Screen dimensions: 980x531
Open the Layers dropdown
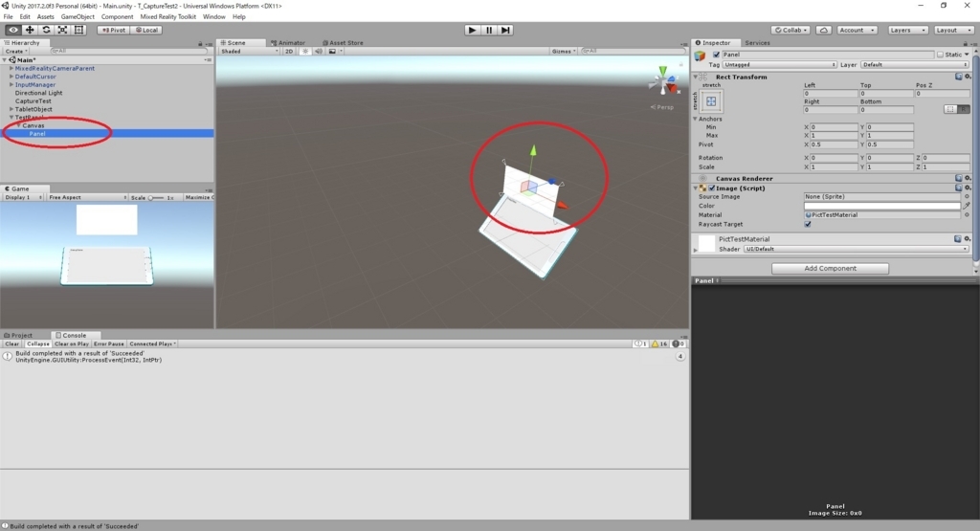907,30
